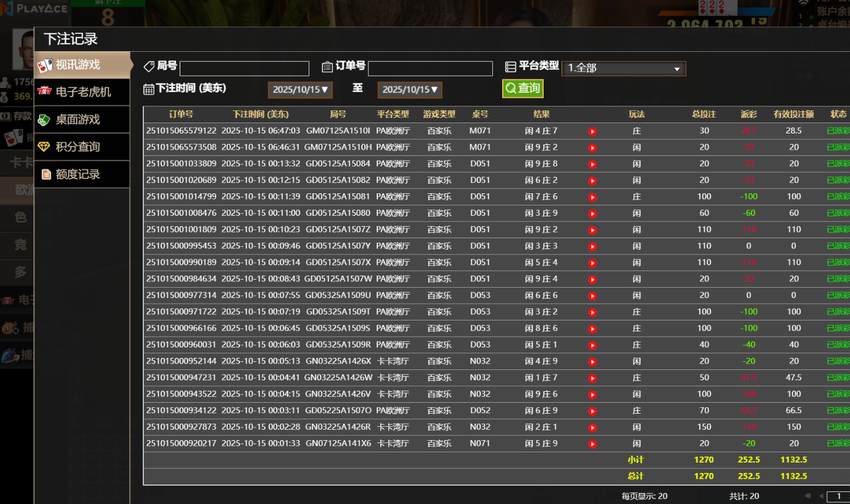
Task: Click the clipboard icon beside 订单号
Action: click(327, 67)
